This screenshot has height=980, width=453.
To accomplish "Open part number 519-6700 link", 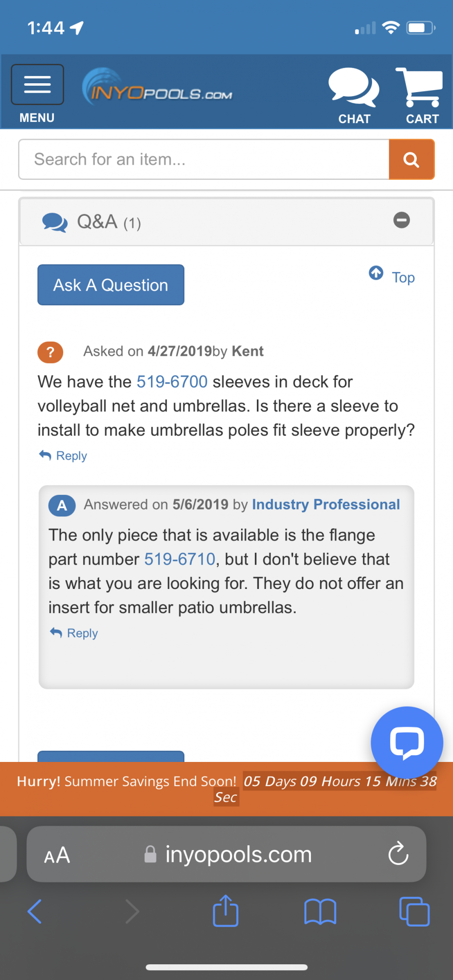I will [x=172, y=382].
